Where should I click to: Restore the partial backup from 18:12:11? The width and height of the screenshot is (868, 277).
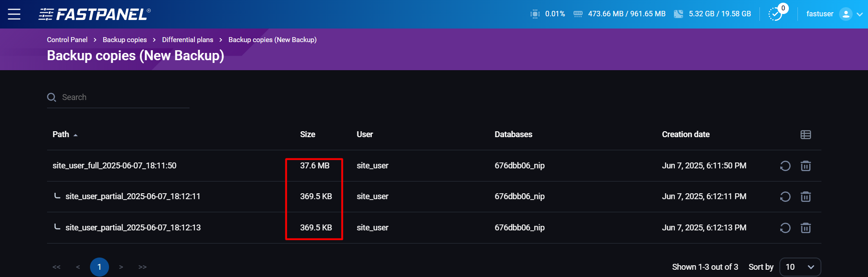[x=785, y=197]
